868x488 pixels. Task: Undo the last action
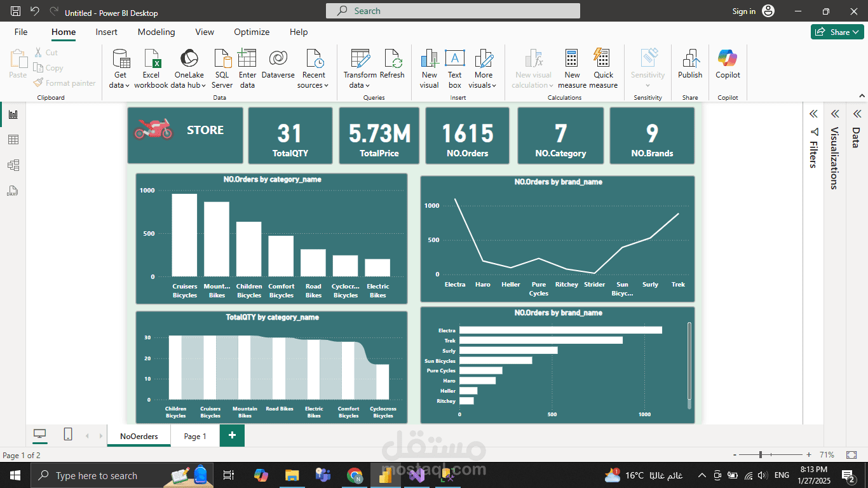(x=34, y=11)
